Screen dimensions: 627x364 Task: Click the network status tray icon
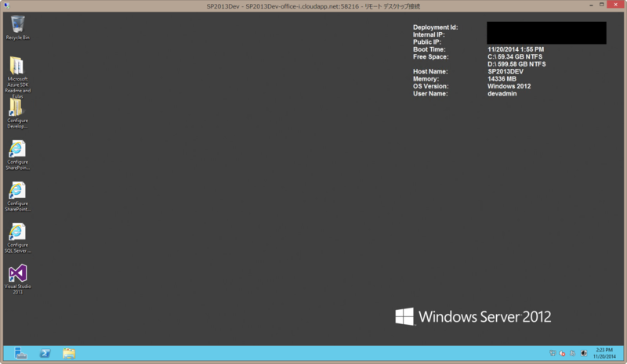pos(553,353)
